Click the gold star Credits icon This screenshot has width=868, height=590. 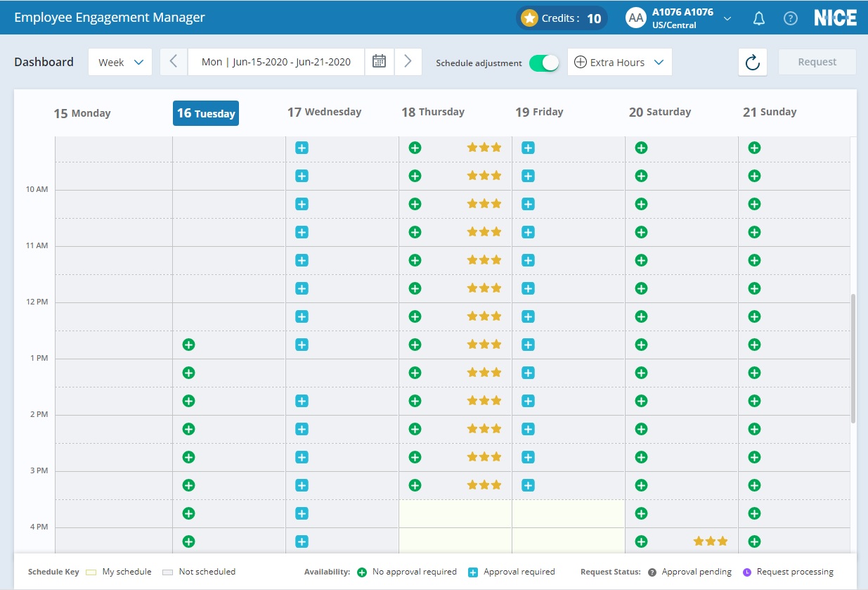pyautogui.click(x=530, y=18)
